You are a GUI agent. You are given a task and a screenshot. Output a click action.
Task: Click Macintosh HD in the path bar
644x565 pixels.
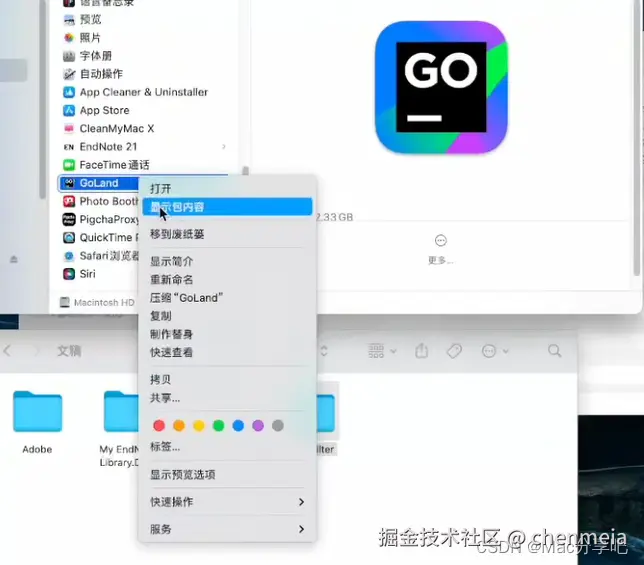97,303
